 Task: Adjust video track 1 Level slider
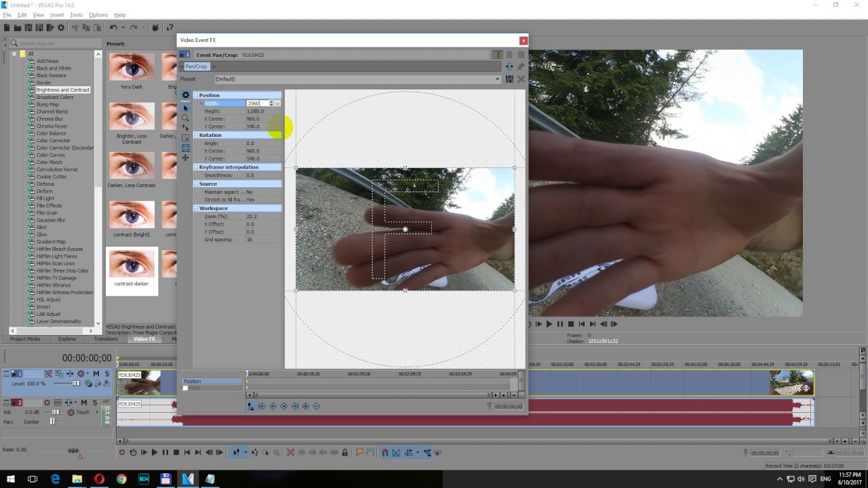pyautogui.click(x=76, y=384)
